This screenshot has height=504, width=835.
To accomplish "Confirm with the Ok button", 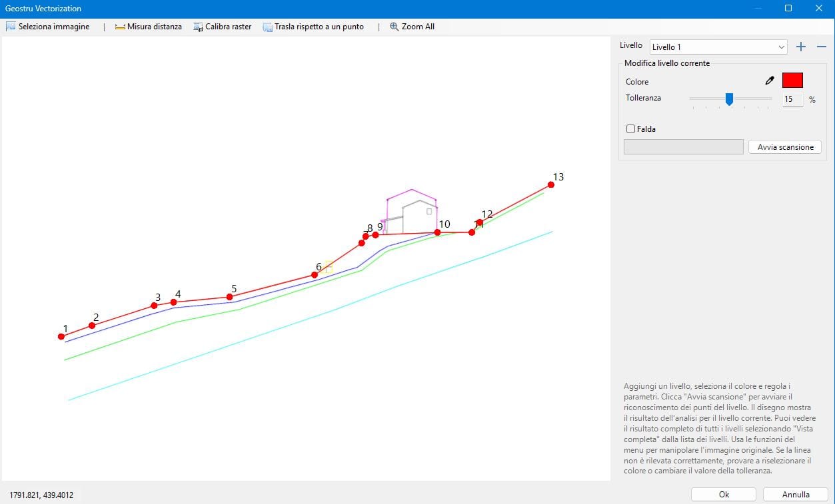I will (x=724, y=495).
